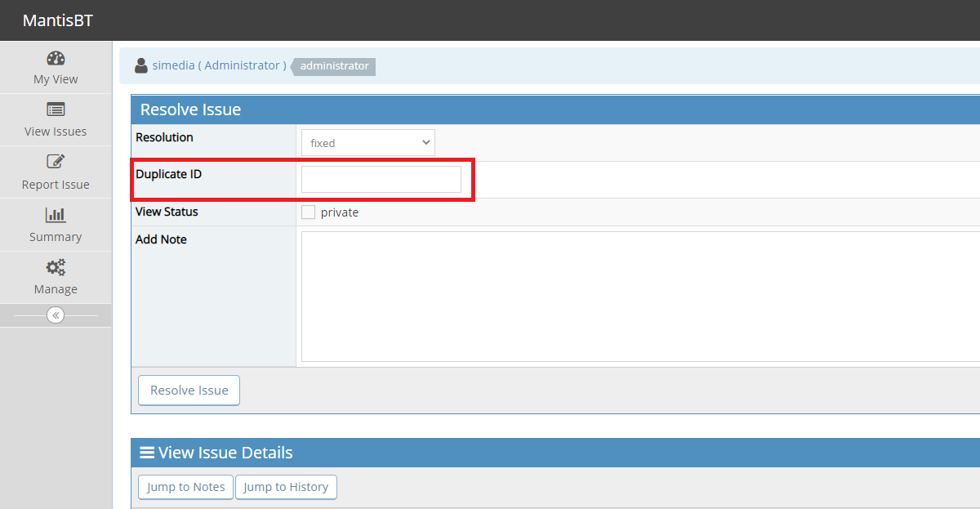Select the 'Report Issue' text label in sidebar
The height and width of the screenshot is (509, 980).
pos(56,185)
